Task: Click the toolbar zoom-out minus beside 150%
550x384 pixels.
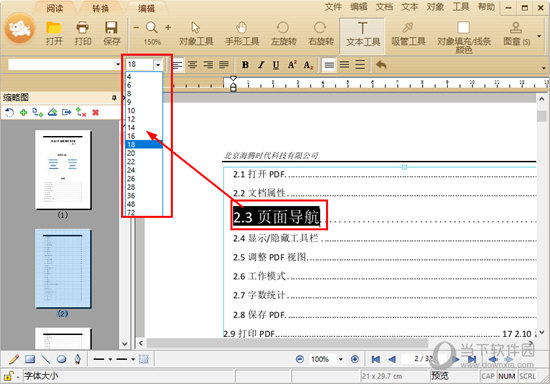Action: click(x=136, y=28)
